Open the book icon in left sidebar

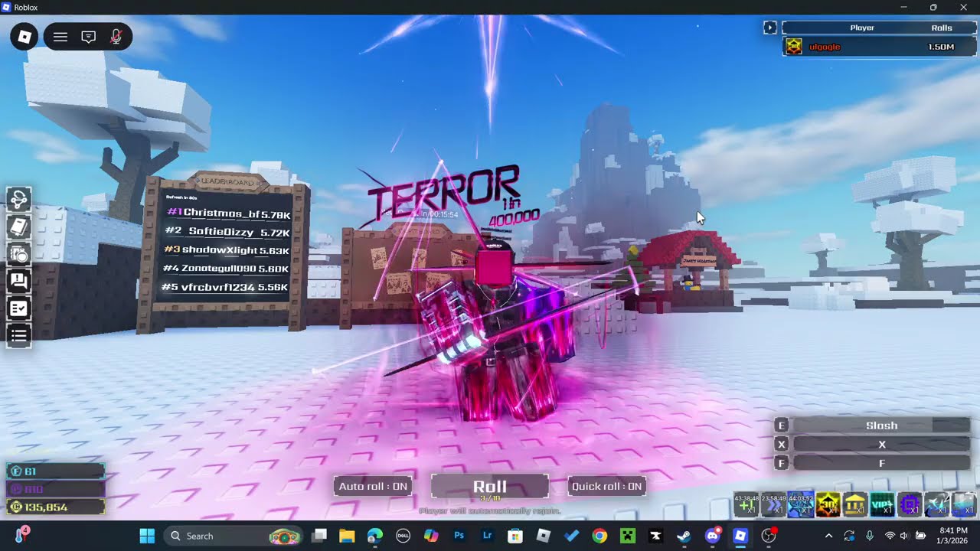click(x=19, y=227)
